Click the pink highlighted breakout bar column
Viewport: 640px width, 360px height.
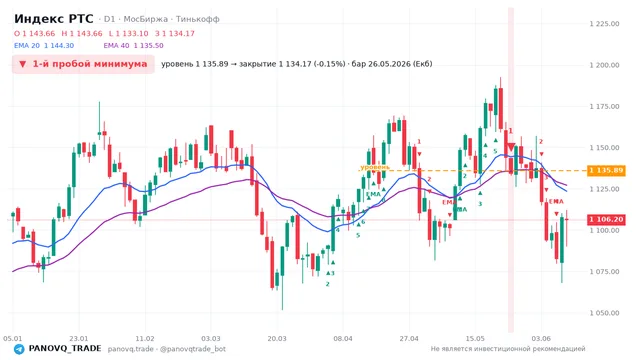point(511,170)
